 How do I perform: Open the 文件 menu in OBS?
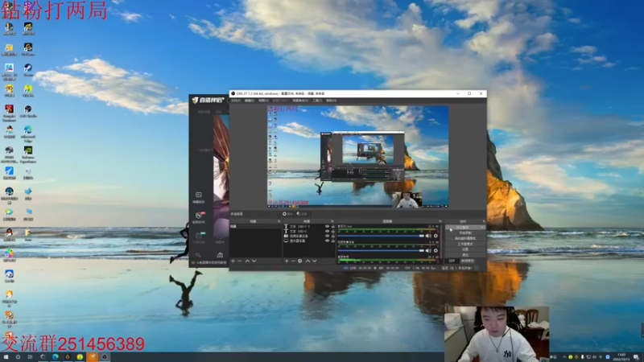[x=235, y=101]
